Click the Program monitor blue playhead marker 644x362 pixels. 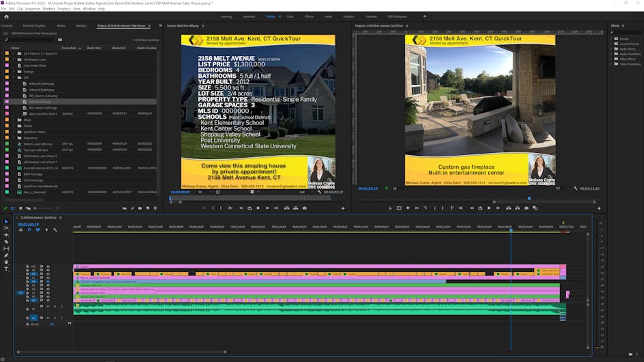click(528, 198)
